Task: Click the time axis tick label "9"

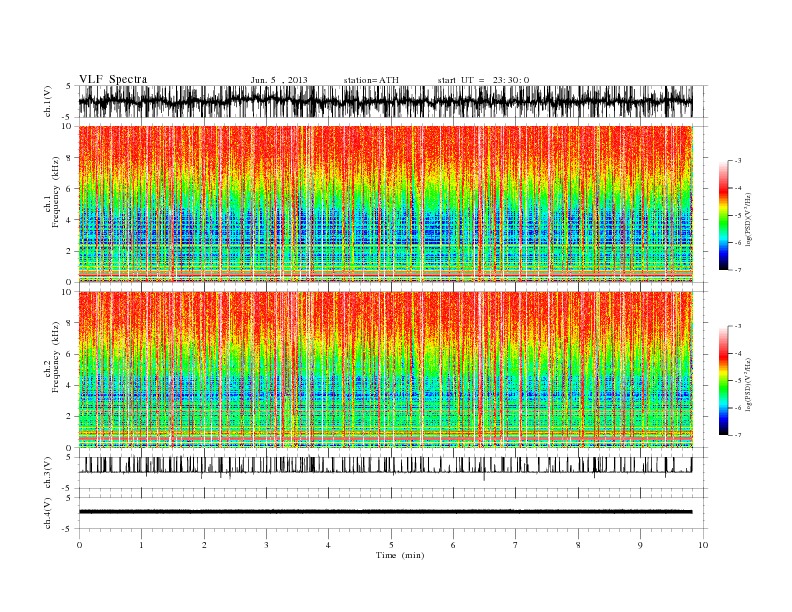Action: pyautogui.click(x=640, y=545)
